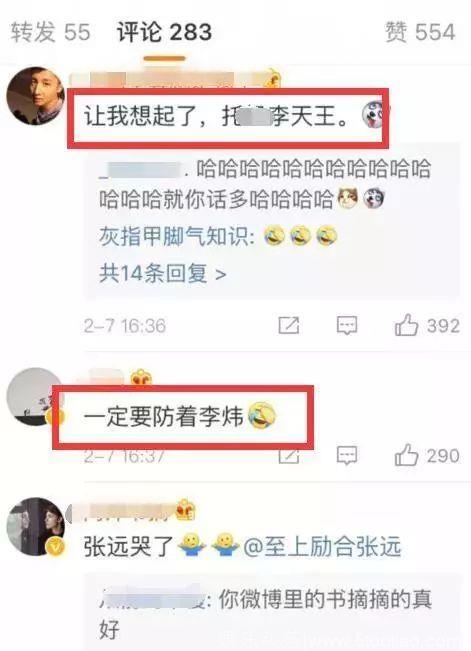Open the blurred username in the first reply
This screenshot has height=651, width=471.
point(141,171)
